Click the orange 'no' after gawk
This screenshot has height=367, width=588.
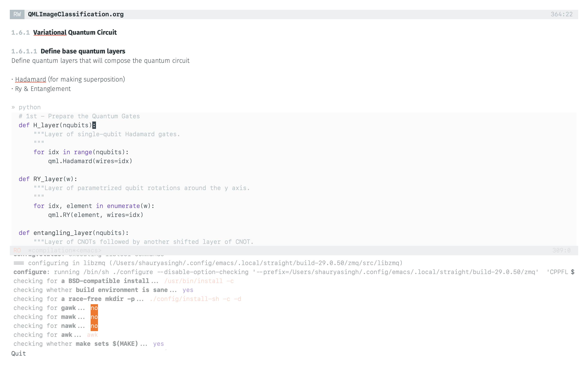point(94,308)
